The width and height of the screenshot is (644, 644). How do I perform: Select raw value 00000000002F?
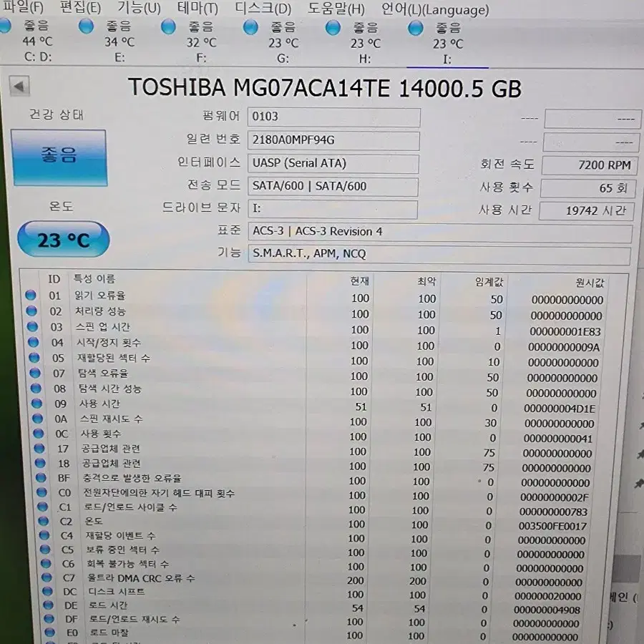555,498
